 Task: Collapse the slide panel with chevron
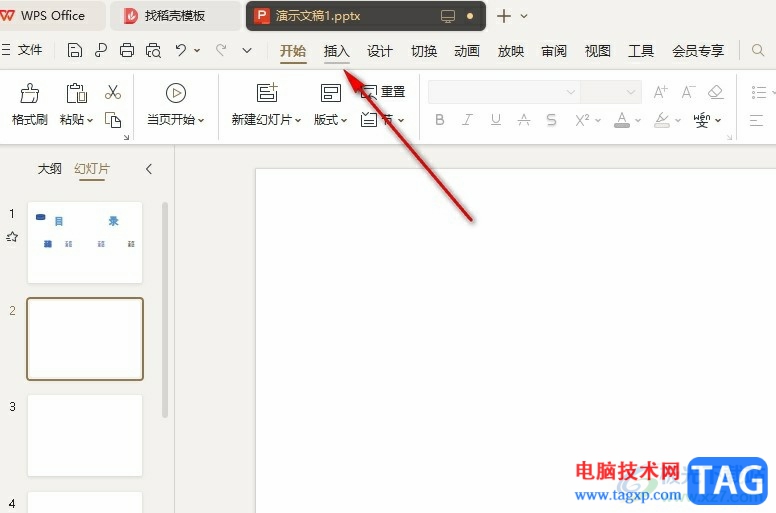(149, 169)
